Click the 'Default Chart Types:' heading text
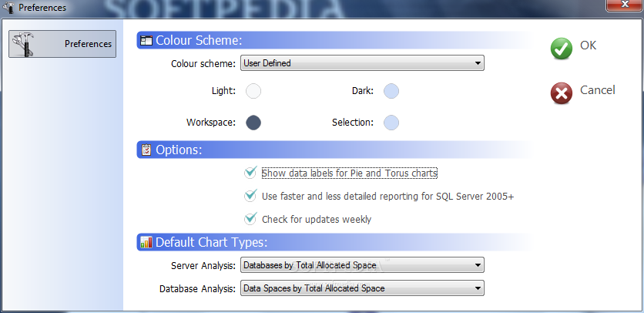This screenshot has height=313, width=644. coord(212,242)
